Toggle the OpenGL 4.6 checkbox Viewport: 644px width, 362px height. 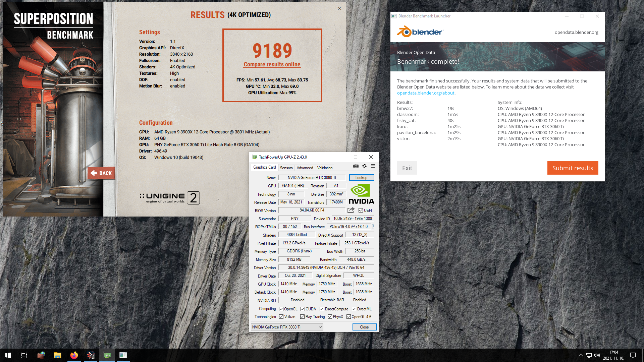click(x=348, y=317)
